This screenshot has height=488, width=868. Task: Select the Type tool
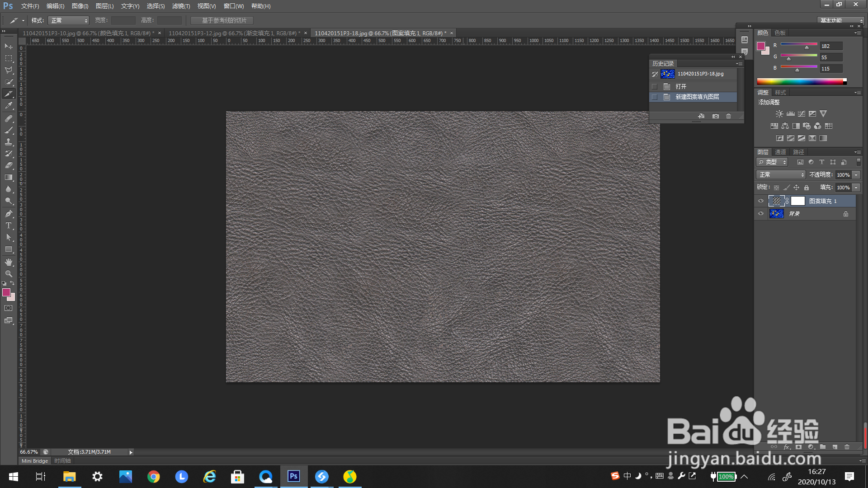tap(9, 225)
